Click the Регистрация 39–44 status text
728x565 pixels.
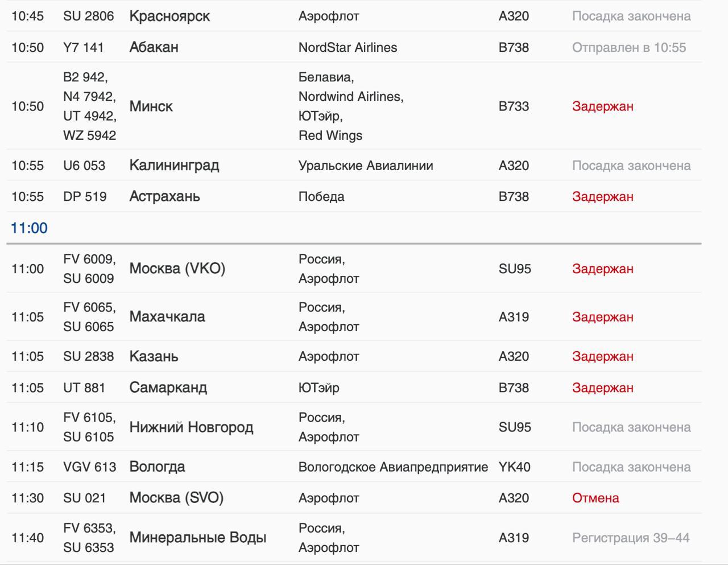tap(631, 538)
